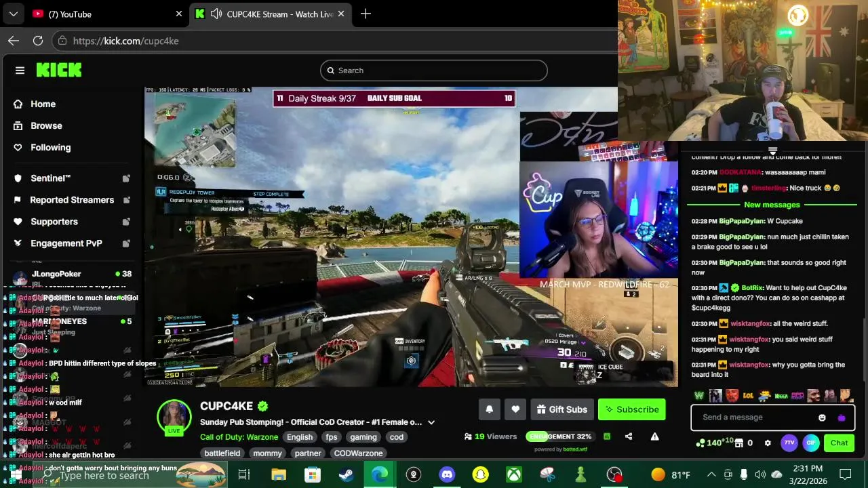Open Supporters in the sidebar

click(x=54, y=222)
